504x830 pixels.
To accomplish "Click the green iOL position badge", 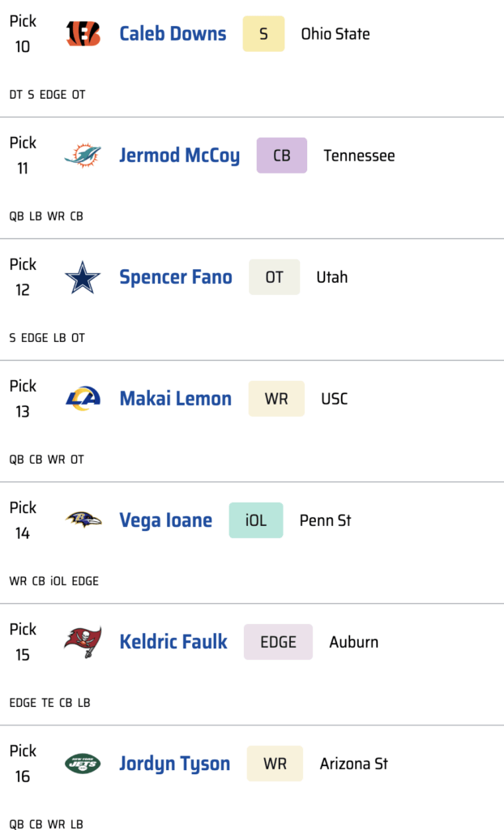I will 256,520.
